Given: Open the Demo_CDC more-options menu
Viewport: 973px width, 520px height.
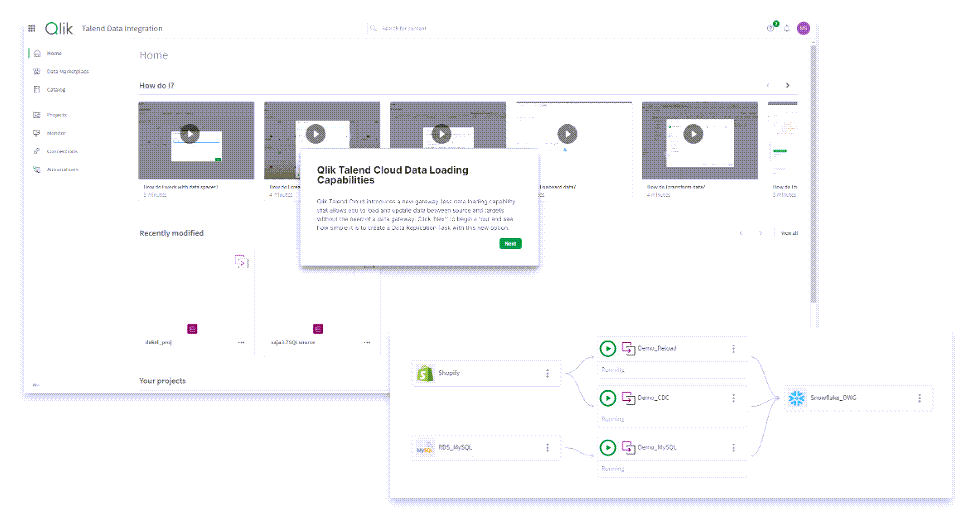Looking at the screenshot, I should coord(733,398).
